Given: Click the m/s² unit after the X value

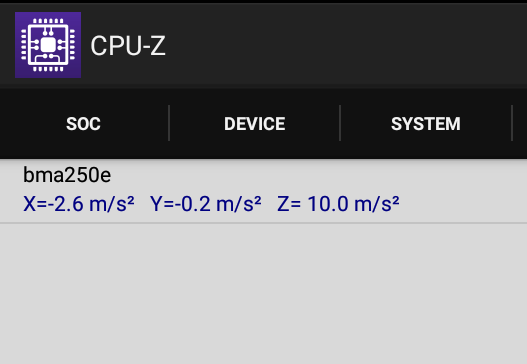Looking at the screenshot, I should point(112,204).
